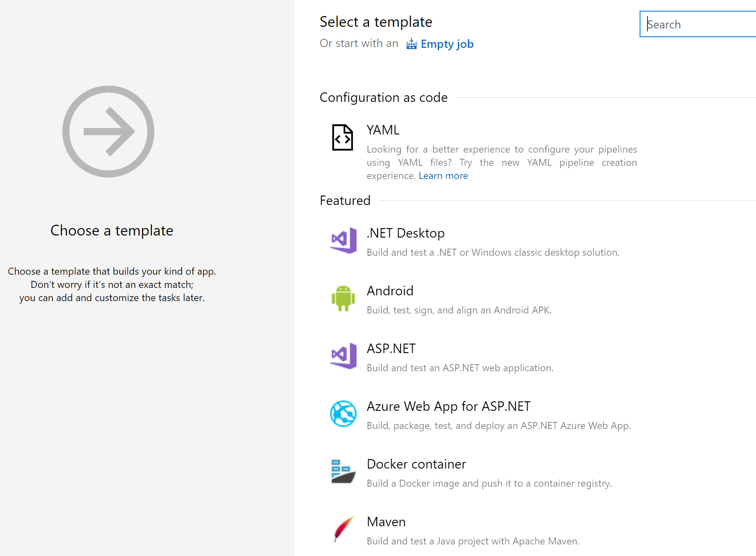Select the Azure Web App for ASP.NET template
Screen dimensions: 756x556
click(448, 406)
